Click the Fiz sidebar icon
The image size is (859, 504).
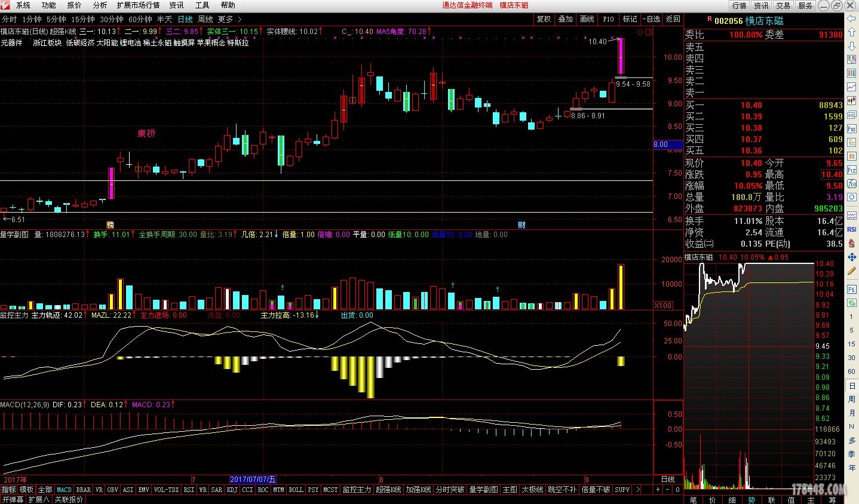(x=852, y=170)
